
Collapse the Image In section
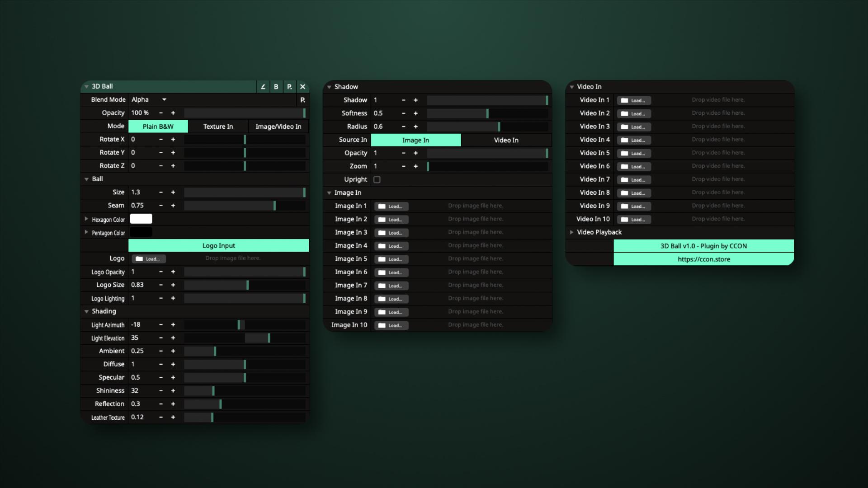(x=329, y=193)
